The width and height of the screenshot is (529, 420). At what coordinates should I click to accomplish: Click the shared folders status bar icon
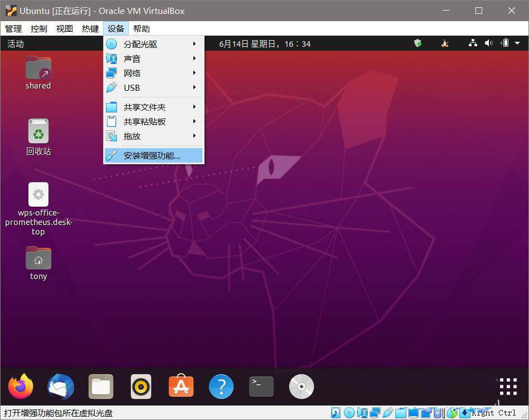pos(401,413)
